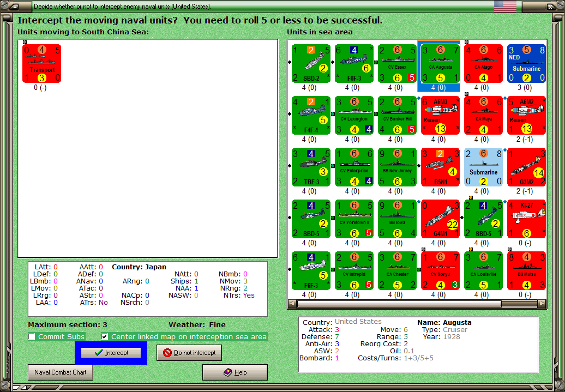This screenshot has height=392, width=565.
Task: Select the BB Mutsu battleship counter
Action: pos(527,271)
